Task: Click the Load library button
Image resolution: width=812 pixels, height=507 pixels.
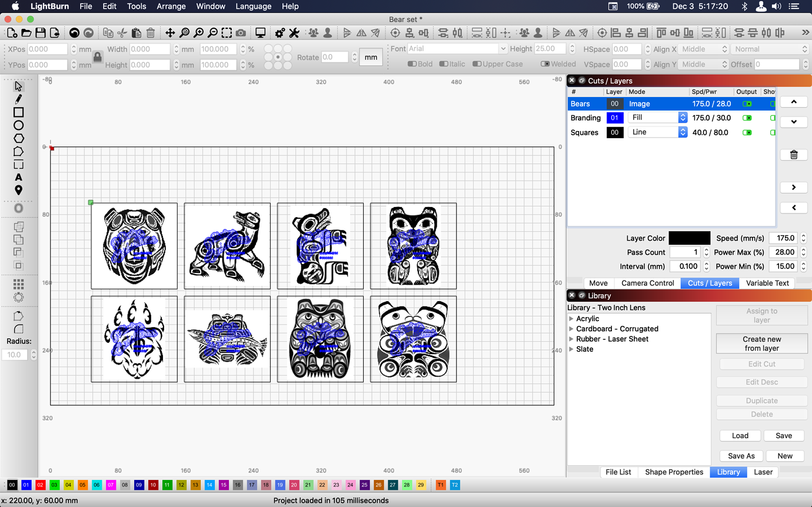Action: coord(740,436)
